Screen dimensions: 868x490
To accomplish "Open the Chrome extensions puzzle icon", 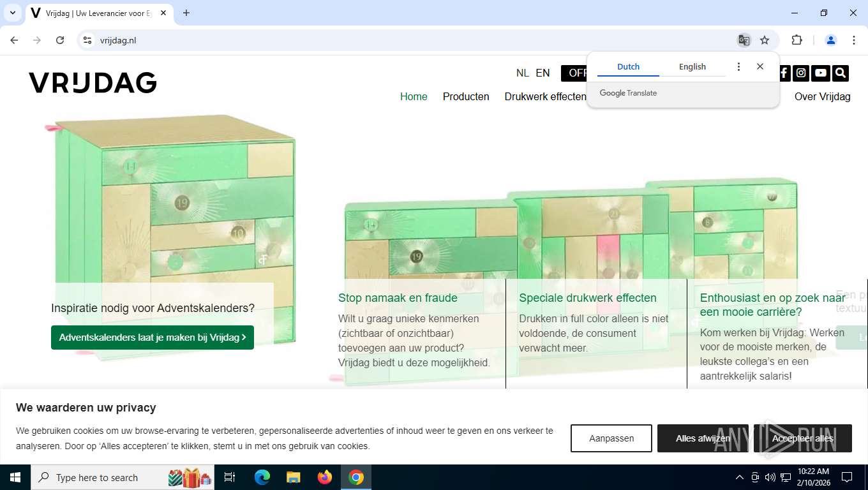I will tap(797, 40).
